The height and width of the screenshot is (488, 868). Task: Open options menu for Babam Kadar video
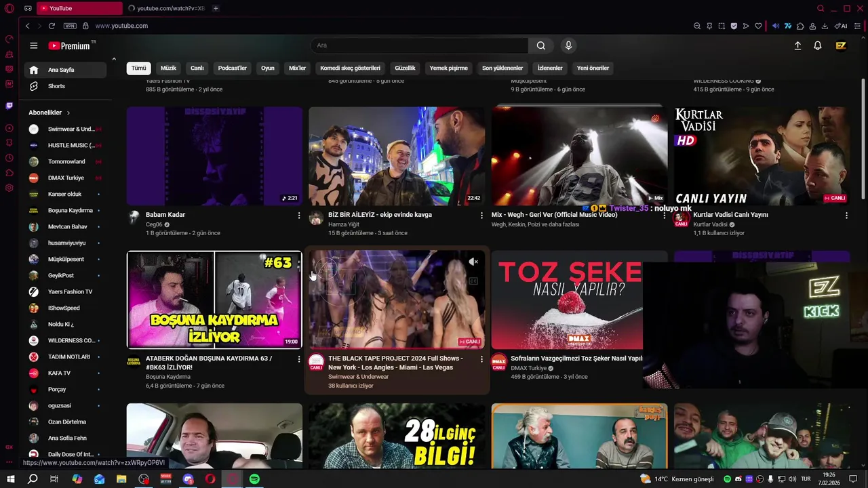pos(299,216)
